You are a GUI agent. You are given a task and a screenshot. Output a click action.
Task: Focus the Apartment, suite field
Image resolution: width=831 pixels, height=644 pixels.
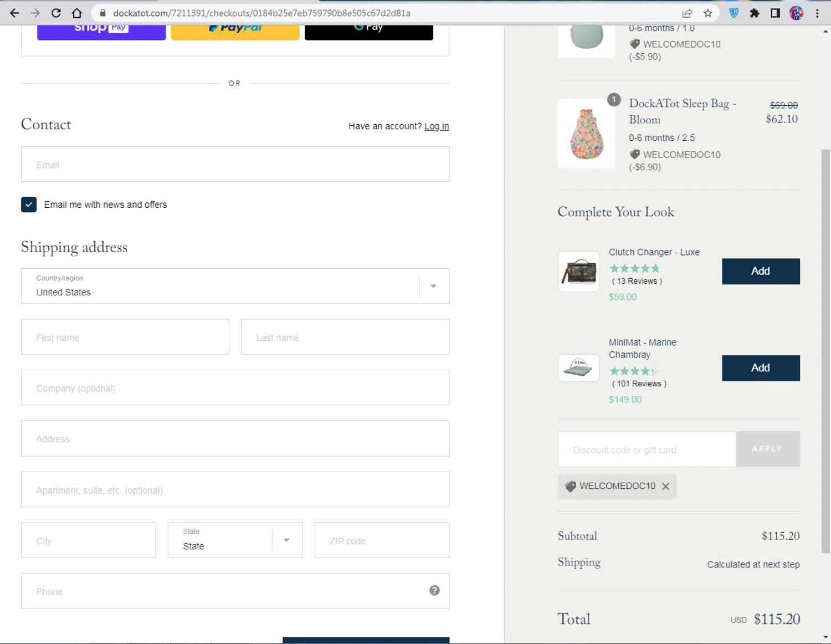point(235,489)
